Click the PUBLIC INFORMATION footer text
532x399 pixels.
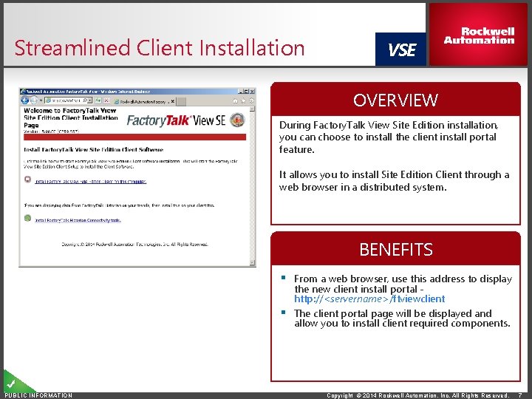click(38, 395)
